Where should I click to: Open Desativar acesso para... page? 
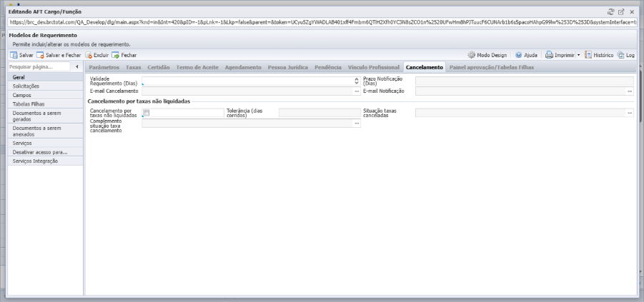pyautogui.click(x=45, y=152)
